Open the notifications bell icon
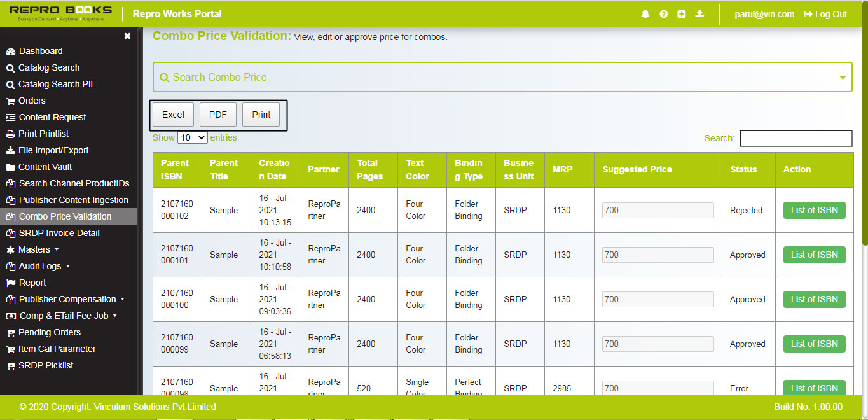The width and height of the screenshot is (868, 420). point(644,13)
